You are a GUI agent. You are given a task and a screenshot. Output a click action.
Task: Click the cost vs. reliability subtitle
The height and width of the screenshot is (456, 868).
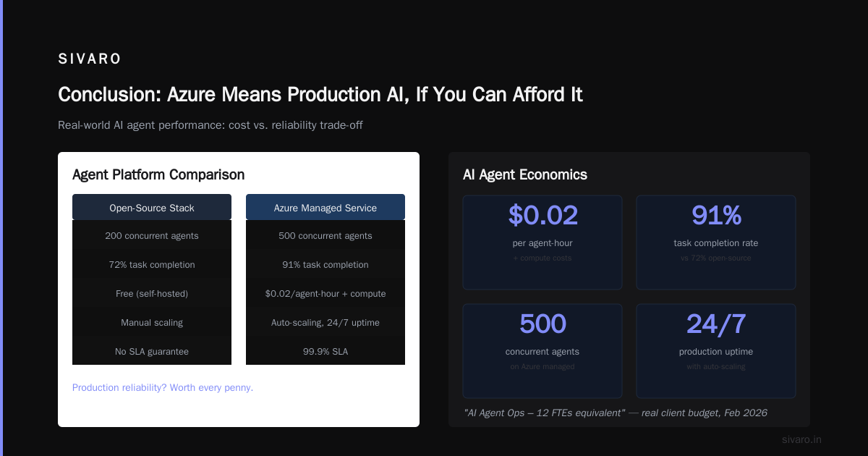click(210, 125)
